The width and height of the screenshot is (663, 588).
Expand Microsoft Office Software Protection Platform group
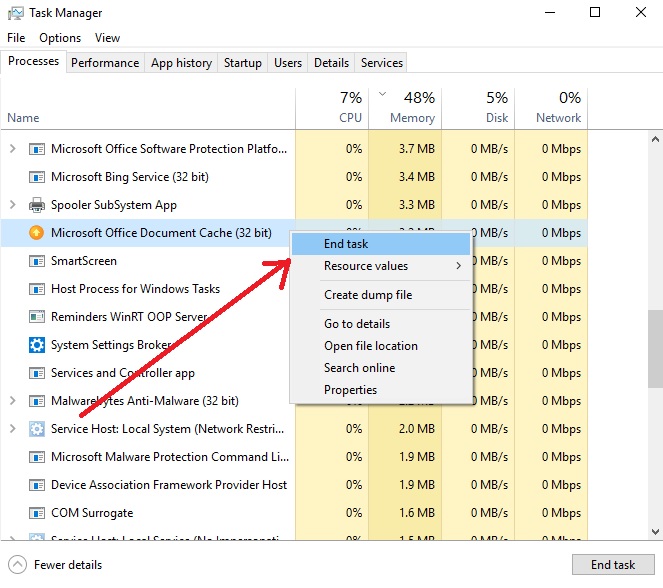[x=13, y=149]
